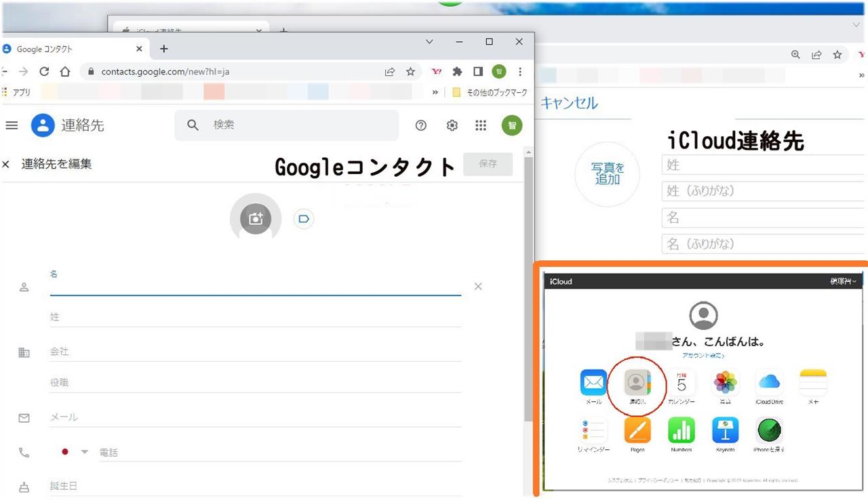
Task: Share icon in iCloud window toolbar
Action: [817, 55]
